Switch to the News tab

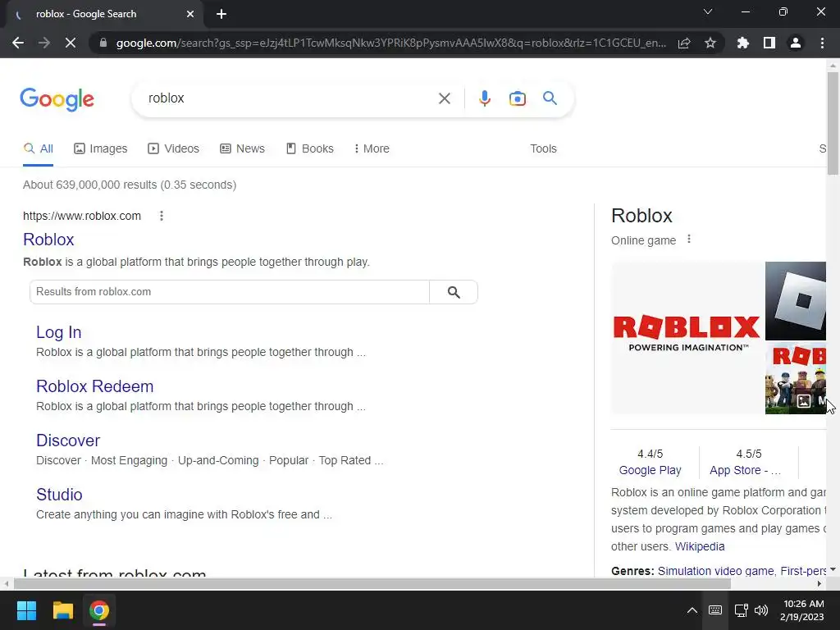[x=242, y=148]
